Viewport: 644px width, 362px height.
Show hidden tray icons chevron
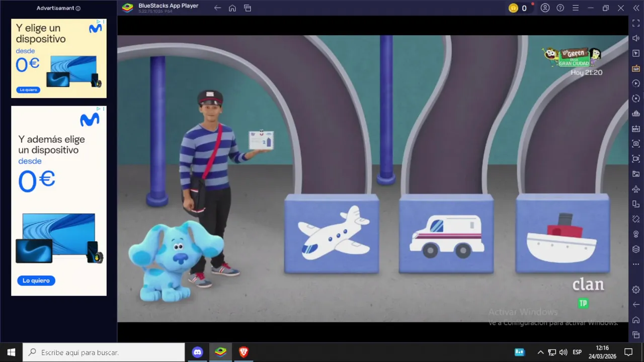point(540,352)
